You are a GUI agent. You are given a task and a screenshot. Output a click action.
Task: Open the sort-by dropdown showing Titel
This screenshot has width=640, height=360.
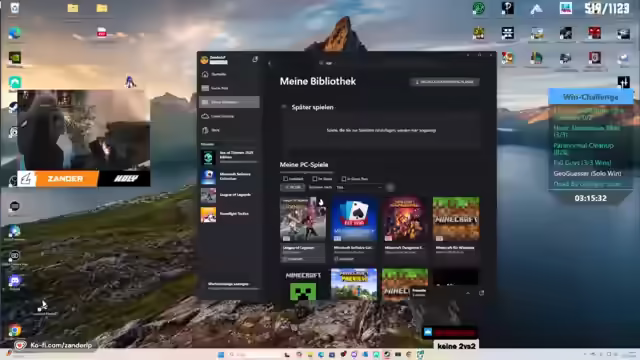(x=359, y=187)
